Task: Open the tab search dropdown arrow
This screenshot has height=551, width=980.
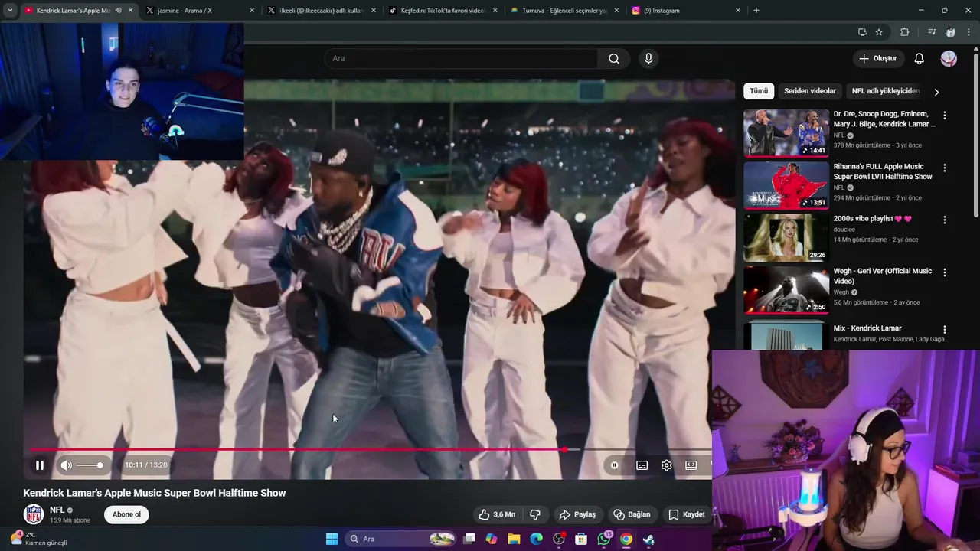Action: pos(10,11)
